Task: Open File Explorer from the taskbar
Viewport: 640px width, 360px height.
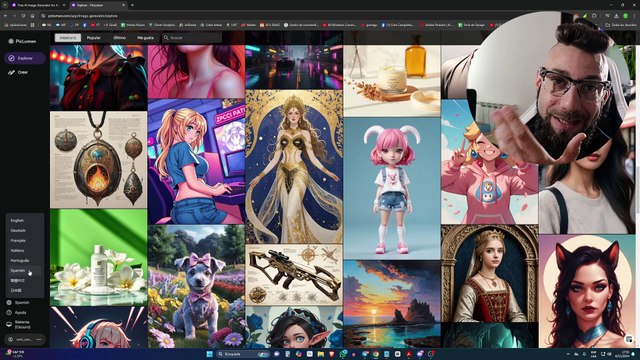Action: pos(320,354)
